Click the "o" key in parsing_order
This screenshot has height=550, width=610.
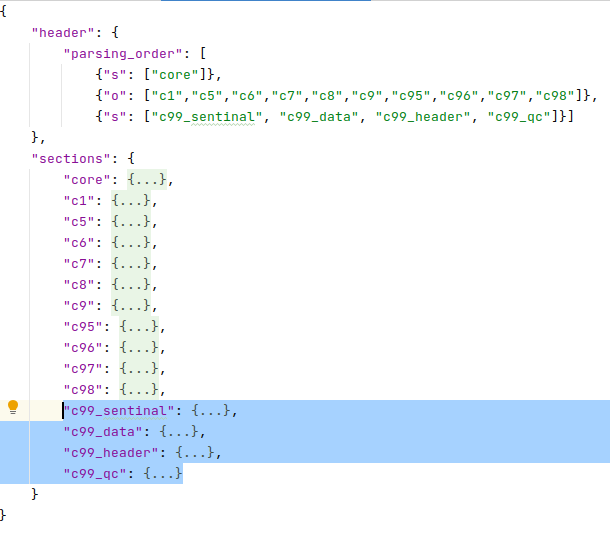click(x=115, y=96)
